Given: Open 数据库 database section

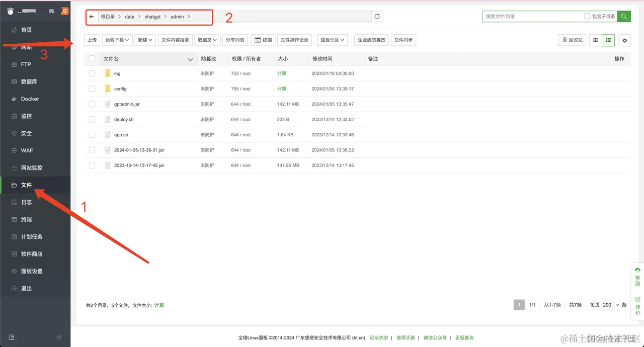Looking at the screenshot, I should 29,81.
